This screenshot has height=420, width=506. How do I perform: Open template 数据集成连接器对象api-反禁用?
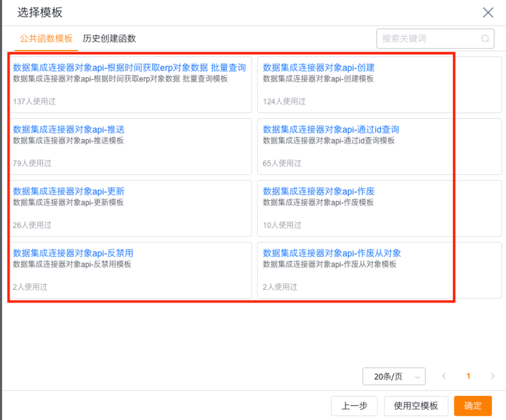73,253
